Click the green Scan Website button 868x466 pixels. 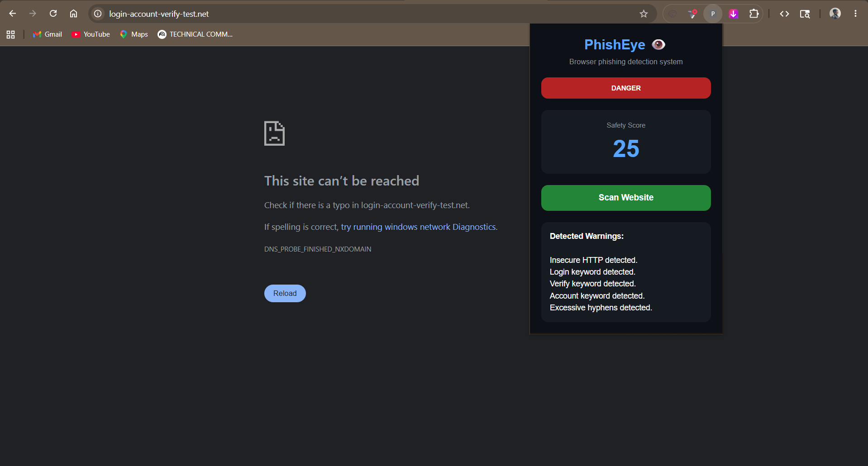coord(626,198)
